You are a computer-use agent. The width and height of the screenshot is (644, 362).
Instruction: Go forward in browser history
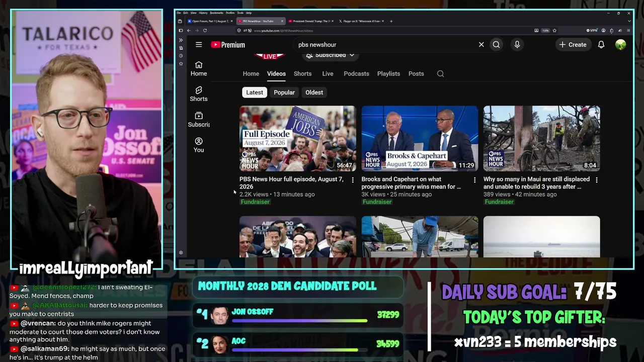click(x=197, y=31)
